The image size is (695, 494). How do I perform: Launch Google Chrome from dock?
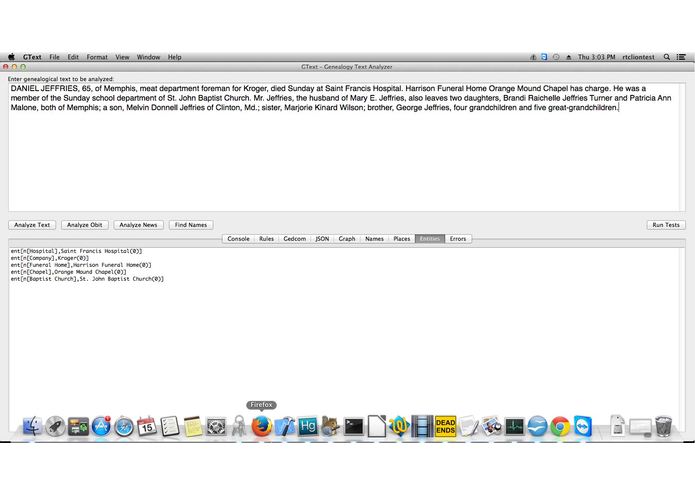pos(560,426)
